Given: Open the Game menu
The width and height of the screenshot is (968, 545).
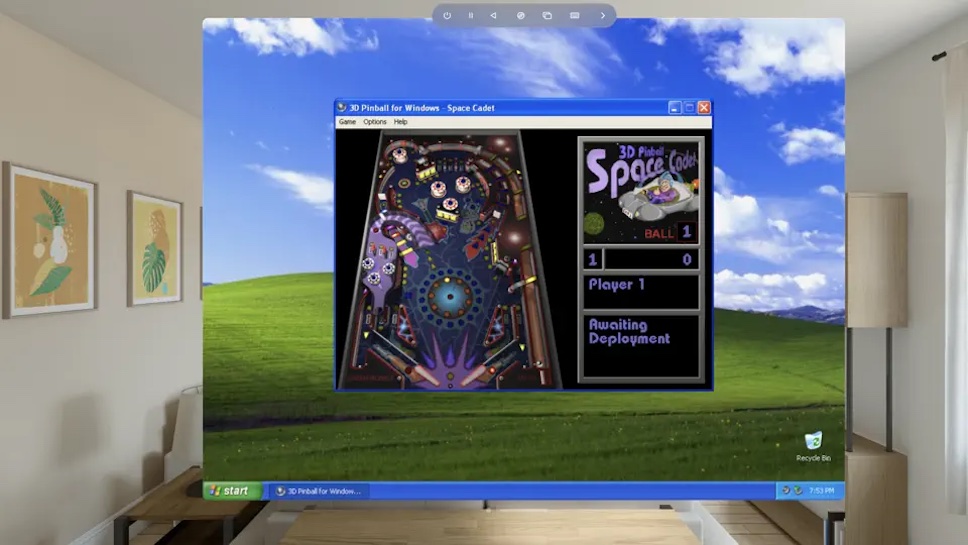Looking at the screenshot, I should pyautogui.click(x=347, y=122).
